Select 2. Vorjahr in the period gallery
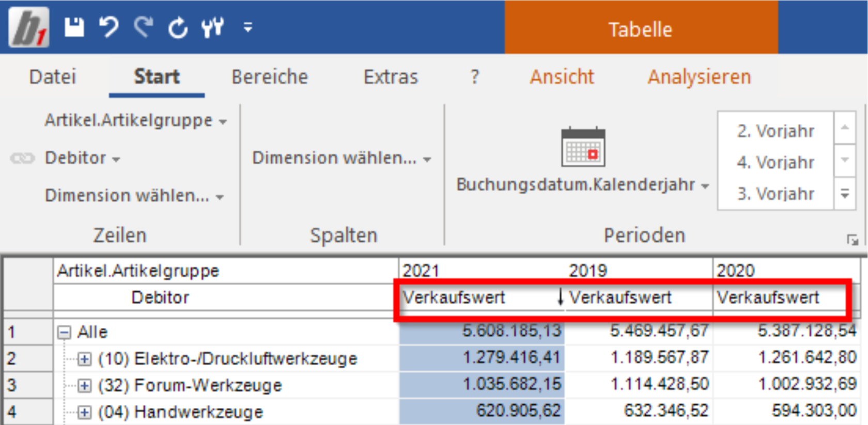 tap(776, 131)
